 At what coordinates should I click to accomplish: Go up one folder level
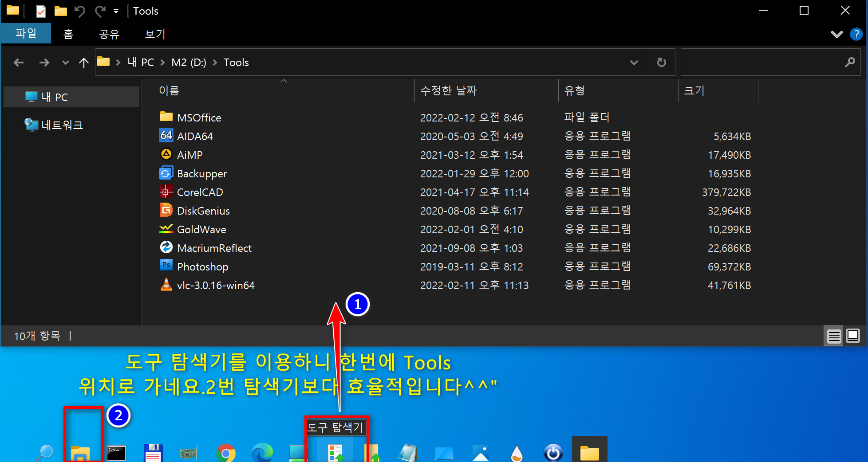click(x=83, y=63)
